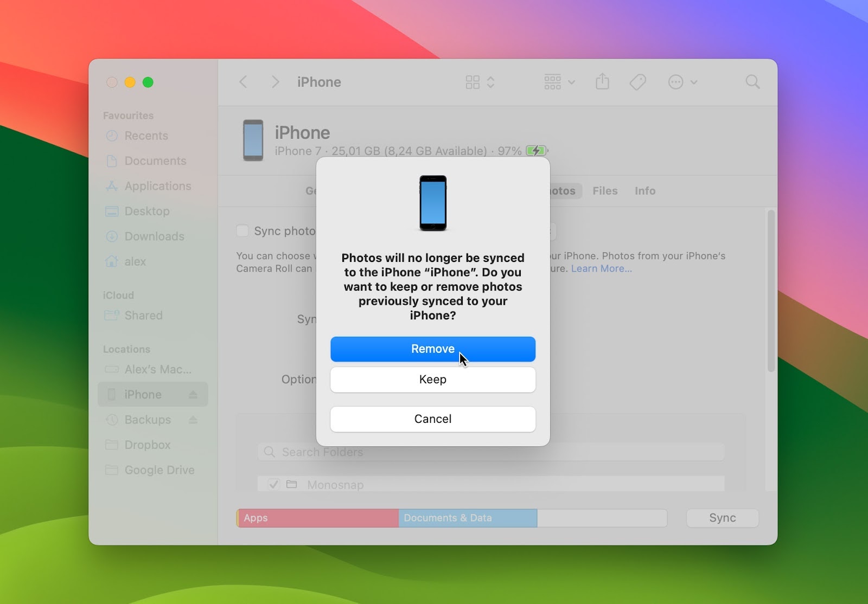
Task: Click the Downloads arrow icon
Action: click(112, 236)
